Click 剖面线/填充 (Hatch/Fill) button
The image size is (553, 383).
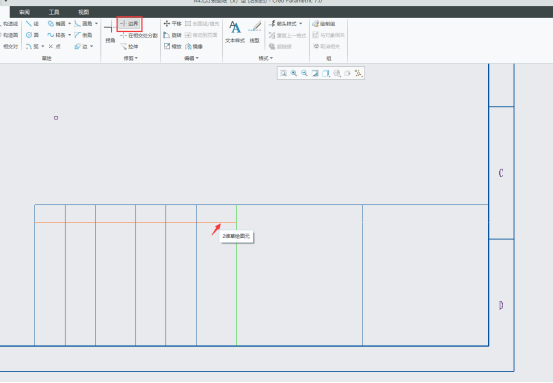[202, 24]
